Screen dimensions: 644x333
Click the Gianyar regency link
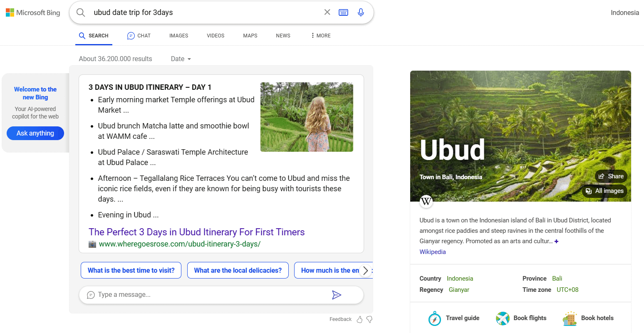pyautogui.click(x=459, y=290)
